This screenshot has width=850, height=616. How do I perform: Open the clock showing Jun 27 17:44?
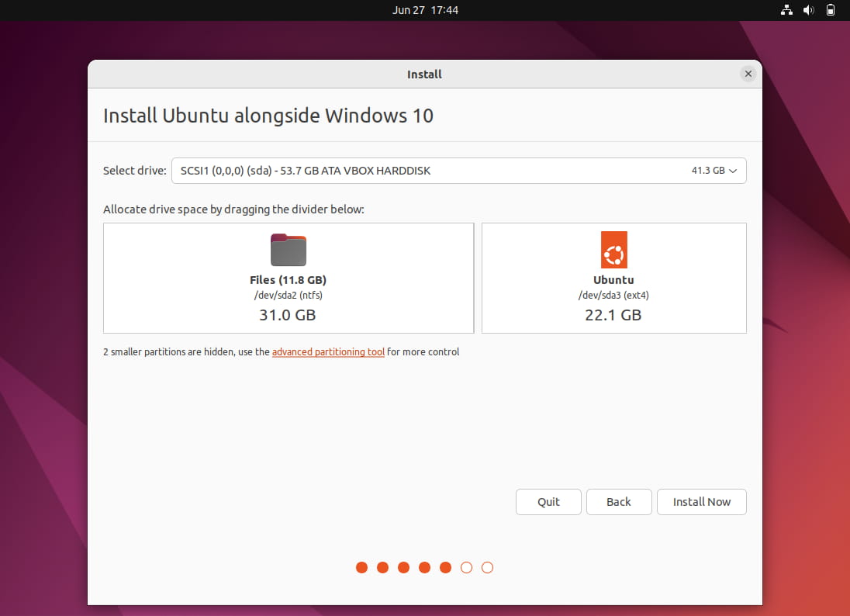(426, 10)
